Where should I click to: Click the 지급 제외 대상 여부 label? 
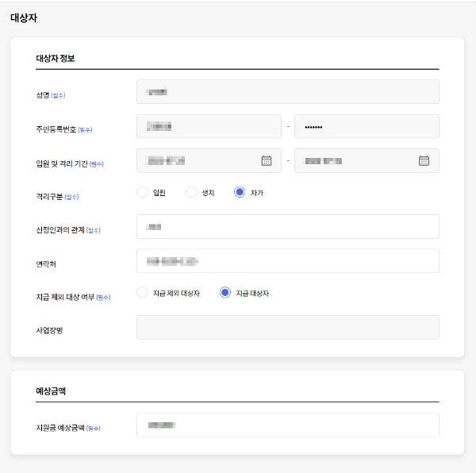point(65,297)
